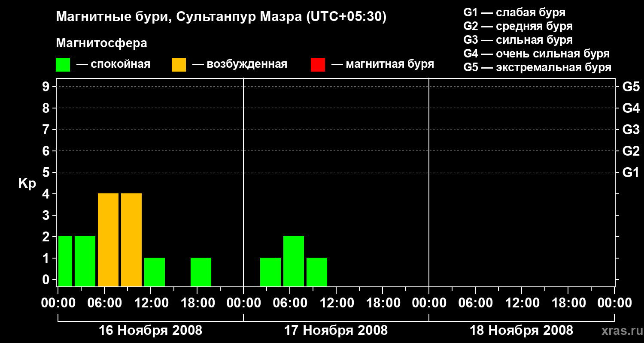This screenshot has height=343, width=644.
Task: Select the 'G2 — средняя буря' legend line
Action: (518, 26)
